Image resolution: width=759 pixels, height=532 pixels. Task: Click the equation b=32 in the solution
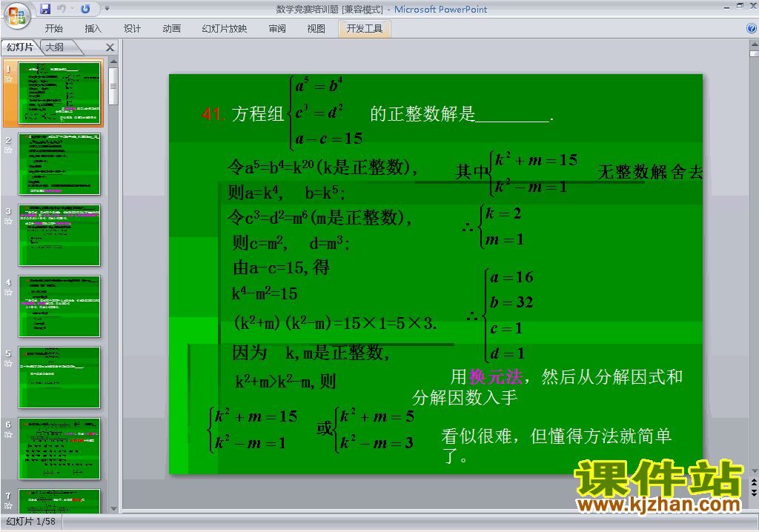pyautogui.click(x=511, y=302)
